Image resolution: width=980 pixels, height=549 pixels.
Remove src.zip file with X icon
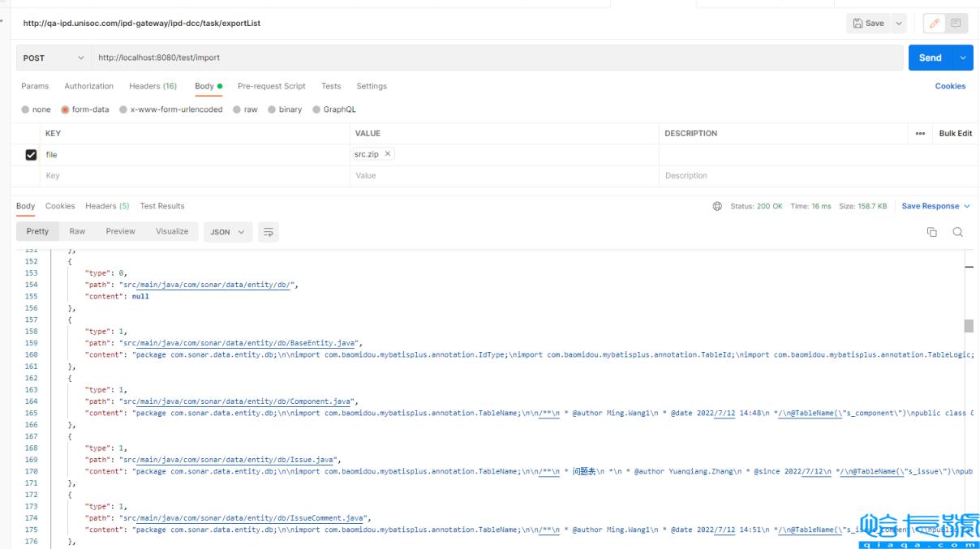(388, 154)
